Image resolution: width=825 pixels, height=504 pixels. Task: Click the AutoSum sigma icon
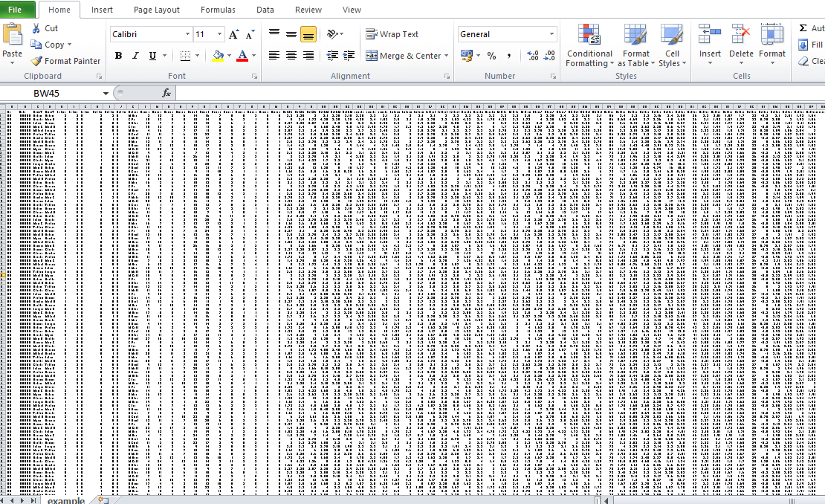coord(803,28)
